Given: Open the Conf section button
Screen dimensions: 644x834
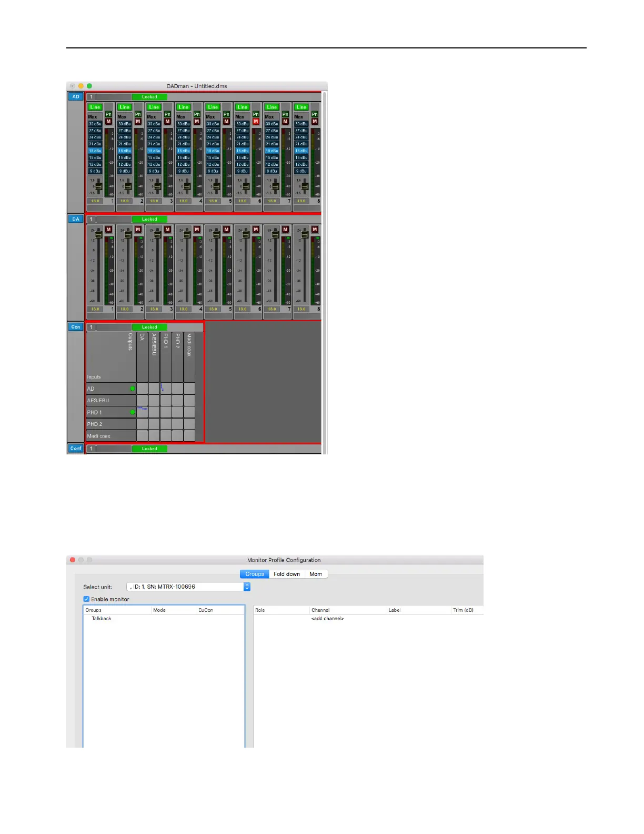Looking at the screenshot, I should pyautogui.click(x=76, y=449).
